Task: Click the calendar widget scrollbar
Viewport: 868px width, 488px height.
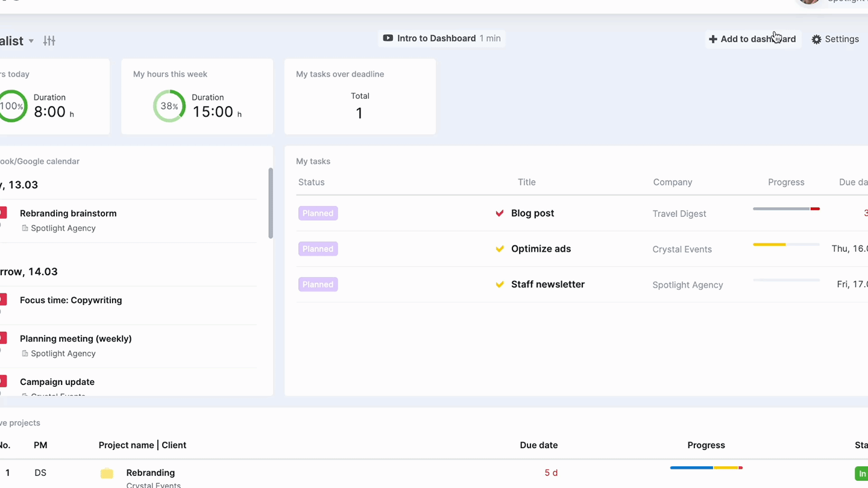Action: (271, 203)
